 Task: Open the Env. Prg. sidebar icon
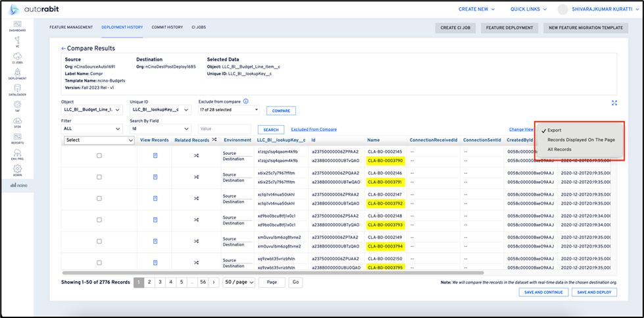(17, 155)
